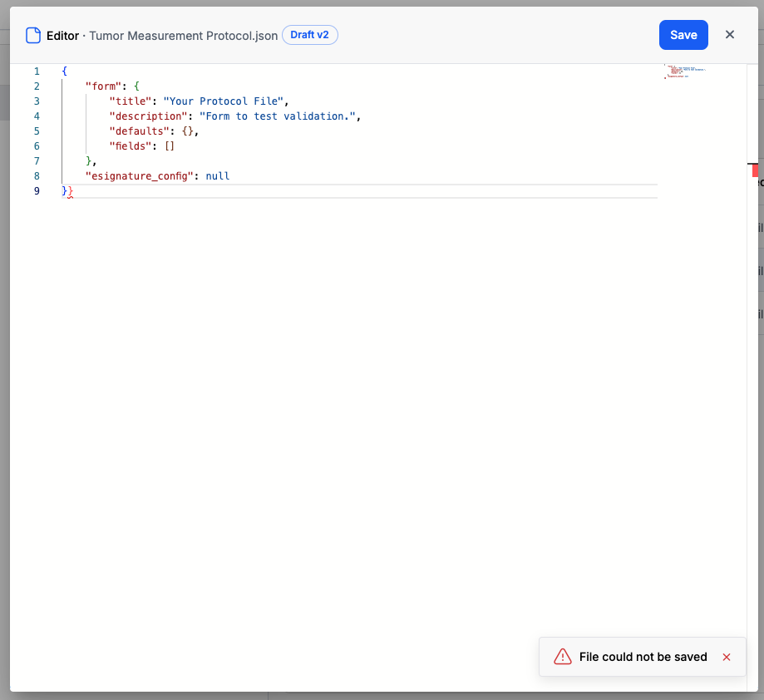This screenshot has height=700, width=764.
Task: Click line number 1 in the gutter
Action: 36,71
